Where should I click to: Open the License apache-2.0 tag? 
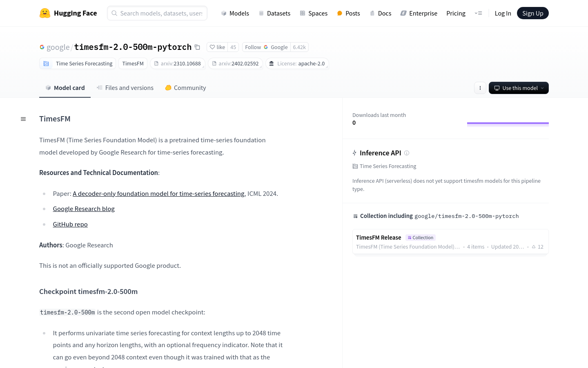point(297,63)
